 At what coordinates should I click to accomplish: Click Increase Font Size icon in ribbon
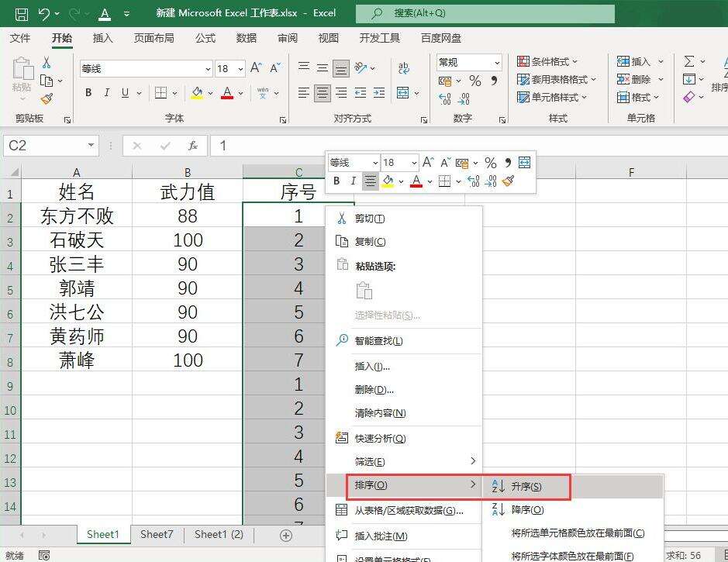tap(256, 68)
